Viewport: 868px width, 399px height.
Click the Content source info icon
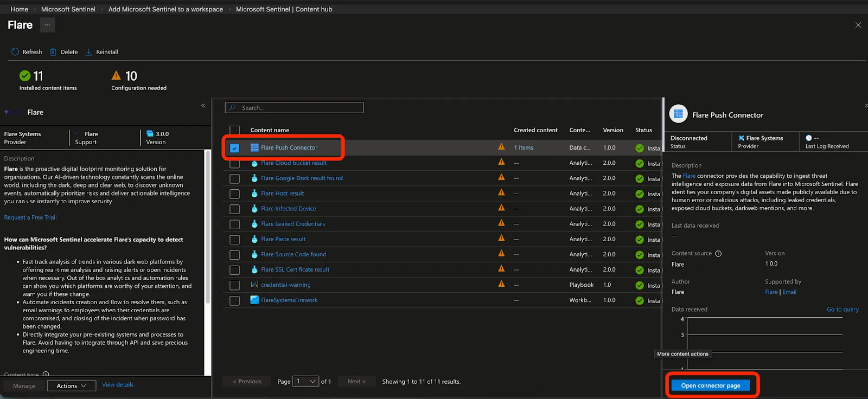(x=718, y=254)
